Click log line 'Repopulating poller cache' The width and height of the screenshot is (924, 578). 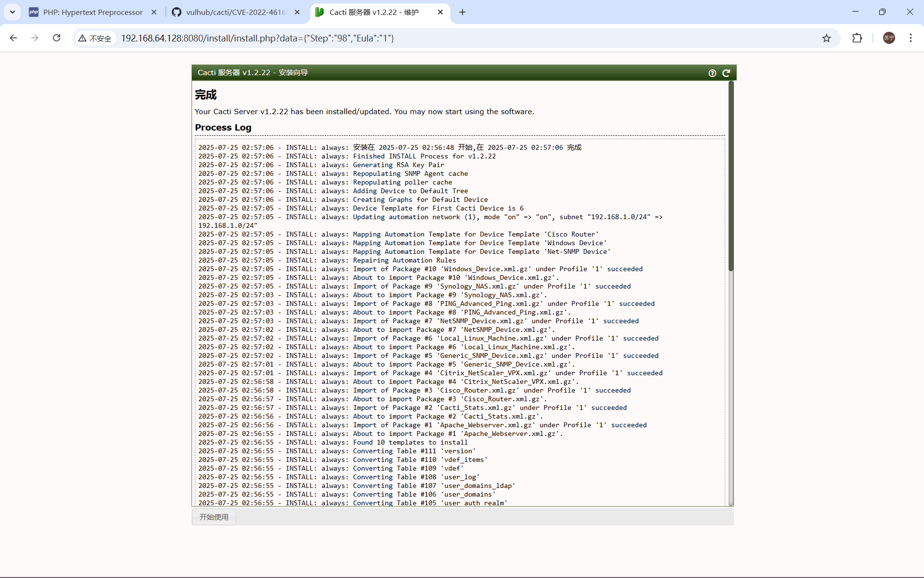pos(325,183)
